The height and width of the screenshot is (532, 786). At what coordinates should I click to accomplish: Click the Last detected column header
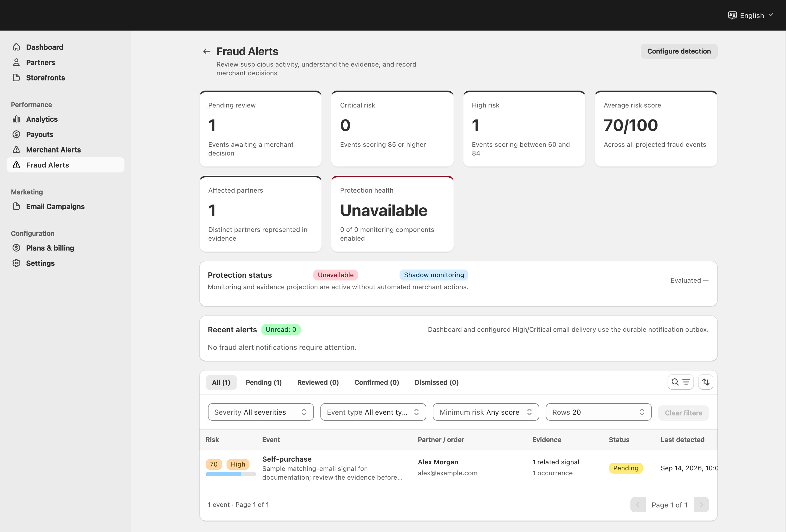click(x=683, y=440)
